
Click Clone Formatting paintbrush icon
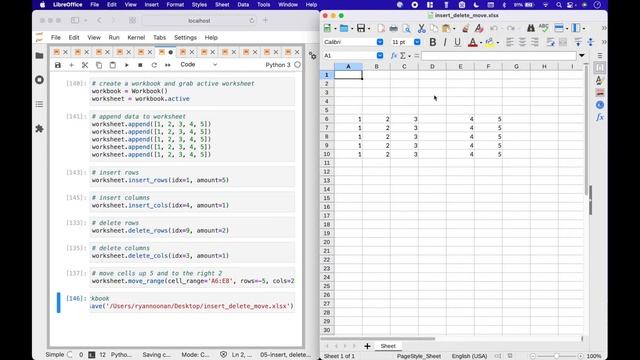pos(465,28)
